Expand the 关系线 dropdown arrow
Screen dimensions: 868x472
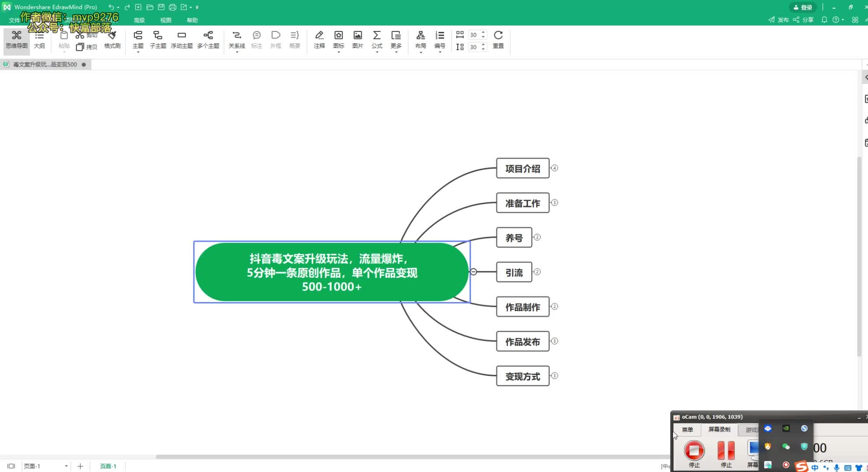tap(237, 52)
